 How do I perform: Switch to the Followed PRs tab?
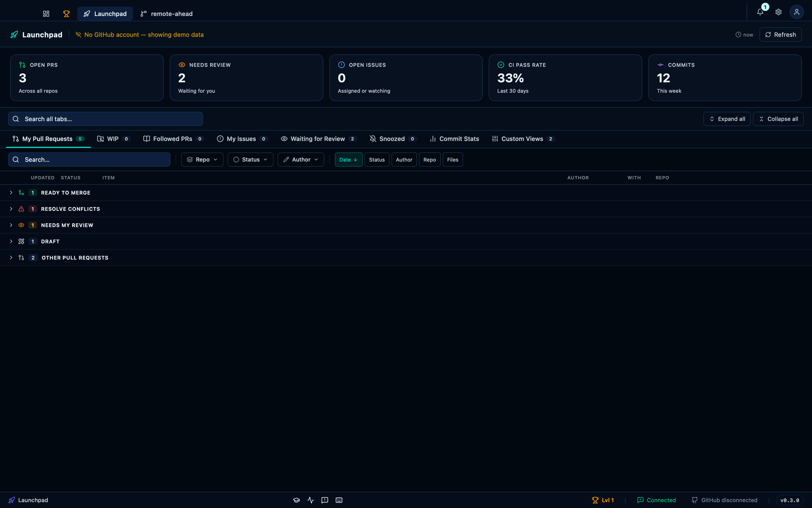(x=174, y=139)
